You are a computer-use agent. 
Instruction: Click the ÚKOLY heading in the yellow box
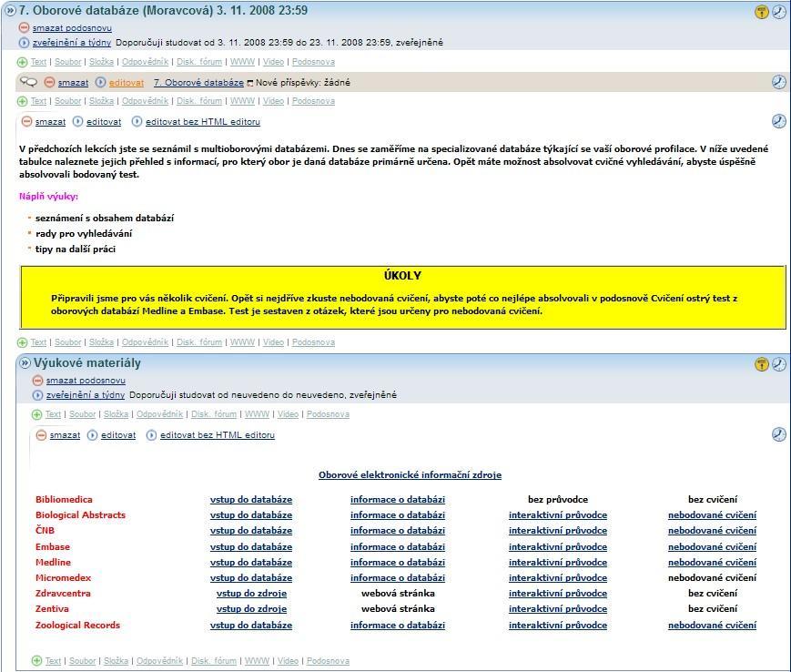[402, 276]
